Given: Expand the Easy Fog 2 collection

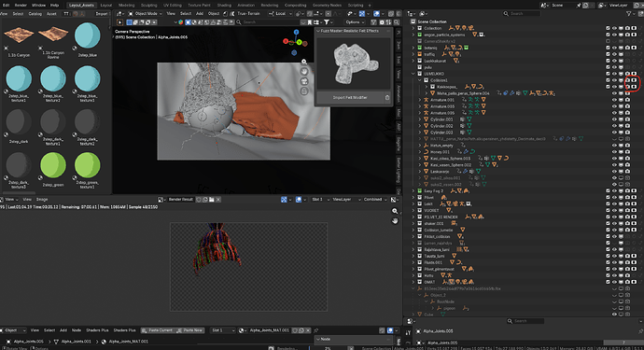Looking at the screenshot, I should click(413, 191).
